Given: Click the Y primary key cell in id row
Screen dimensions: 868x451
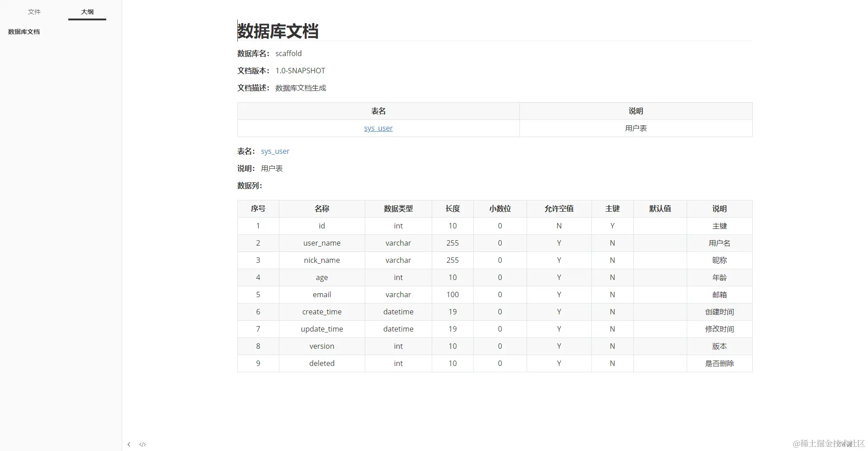Looking at the screenshot, I should 612,226.
